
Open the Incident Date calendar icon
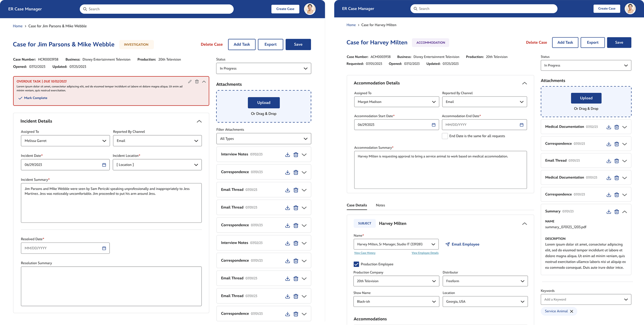[x=104, y=165]
